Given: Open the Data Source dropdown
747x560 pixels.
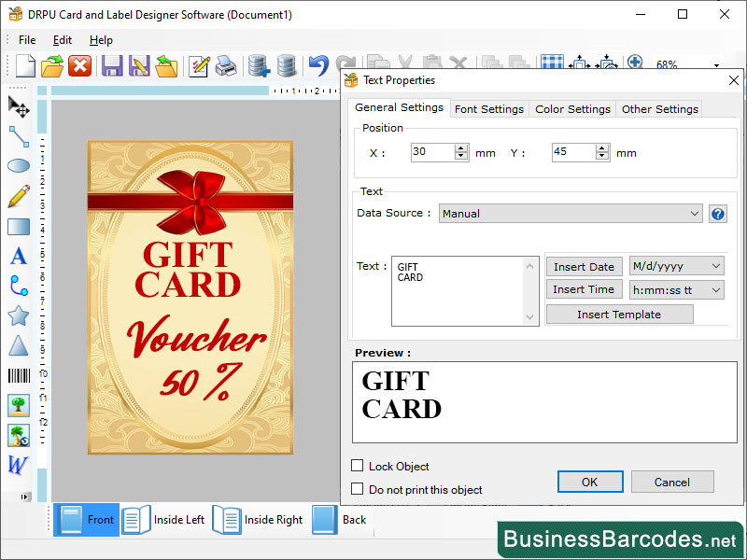Looking at the screenshot, I should click(x=570, y=213).
